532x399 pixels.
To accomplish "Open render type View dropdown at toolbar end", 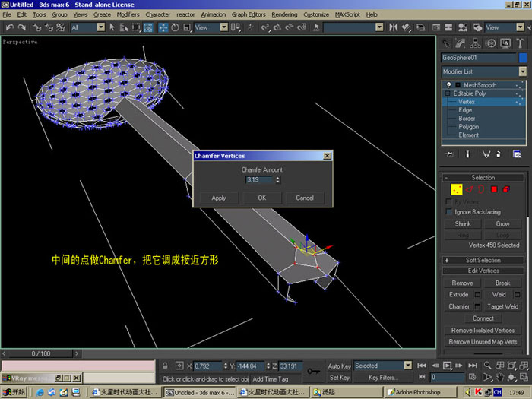I will point(520,27).
